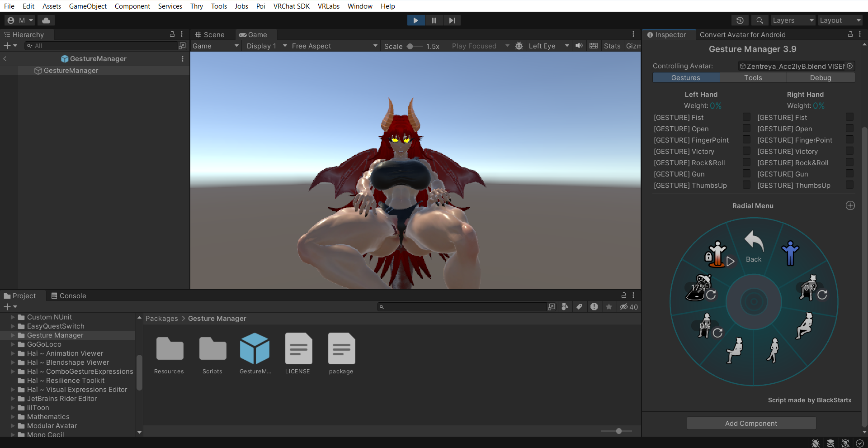Switch to the Console tab
Screen dimensions: 868x448
pos(69,296)
